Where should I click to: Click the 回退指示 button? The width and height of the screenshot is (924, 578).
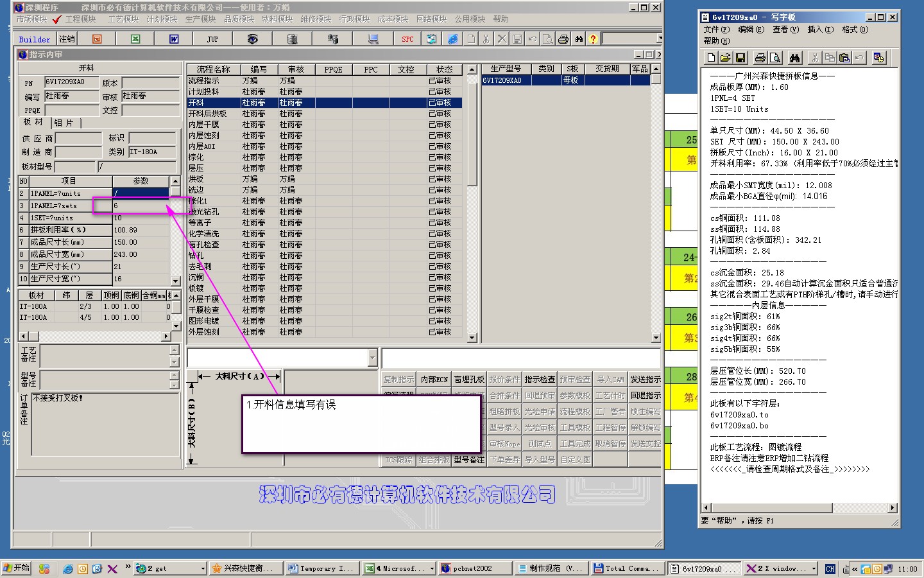[x=645, y=396]
